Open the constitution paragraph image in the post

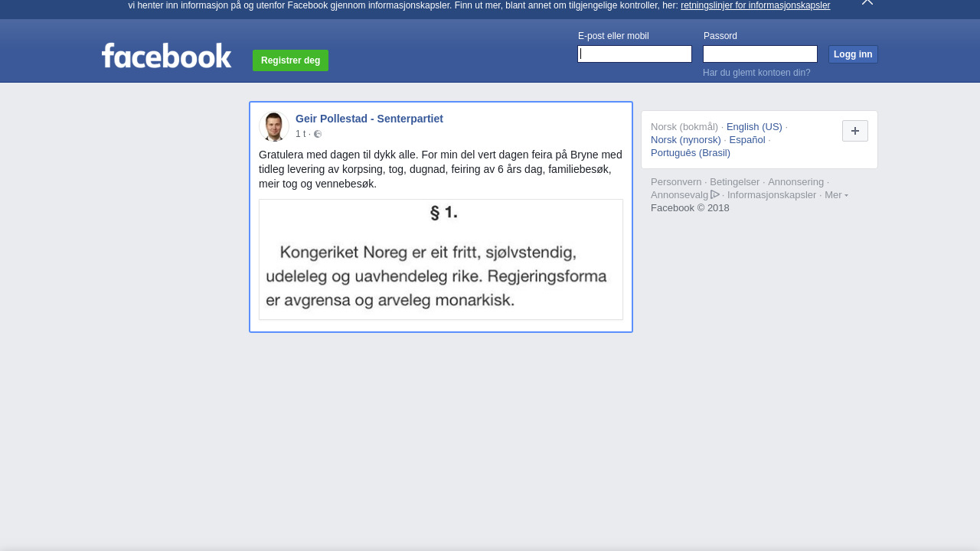[x=441, y=259]
